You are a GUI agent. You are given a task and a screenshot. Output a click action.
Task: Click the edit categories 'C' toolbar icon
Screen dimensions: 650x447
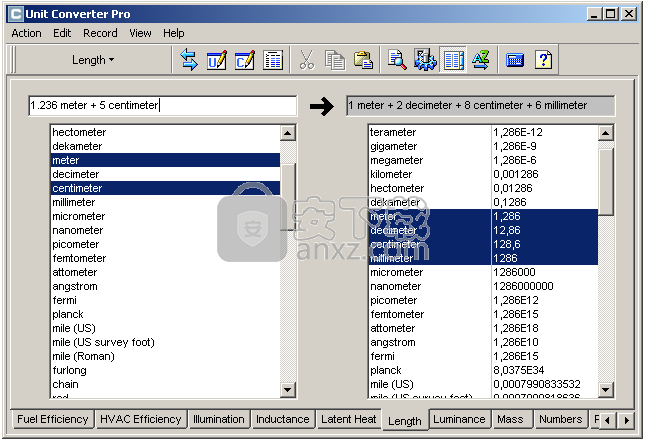coord(245,60)
